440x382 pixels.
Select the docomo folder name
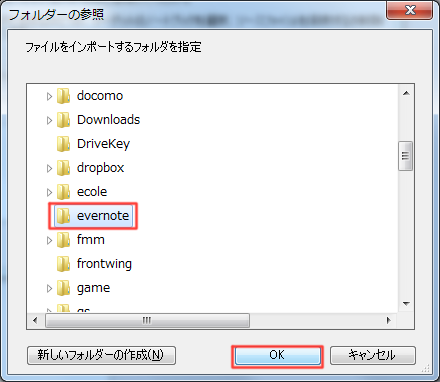click(x=100, y=96)
